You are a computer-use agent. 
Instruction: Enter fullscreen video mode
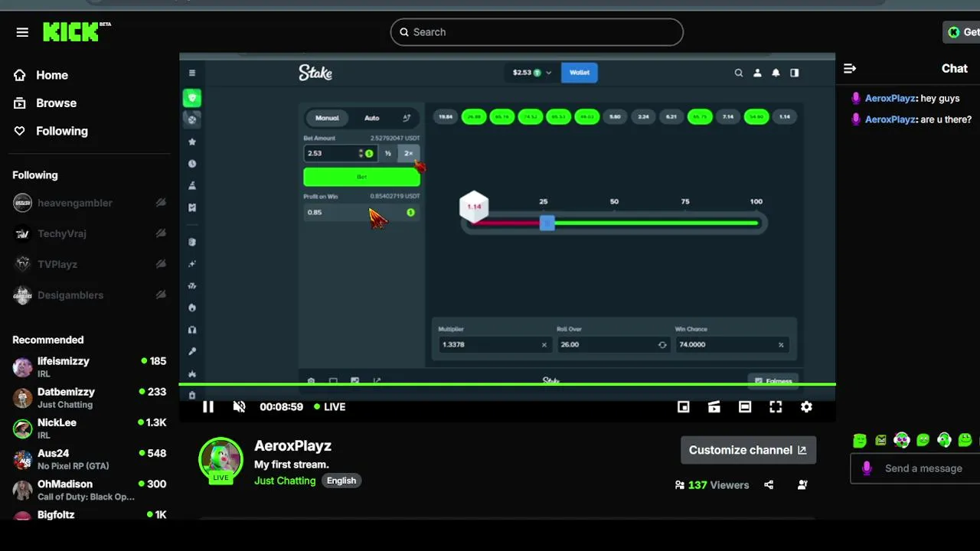pyautogui.click(x=776, y=407)
